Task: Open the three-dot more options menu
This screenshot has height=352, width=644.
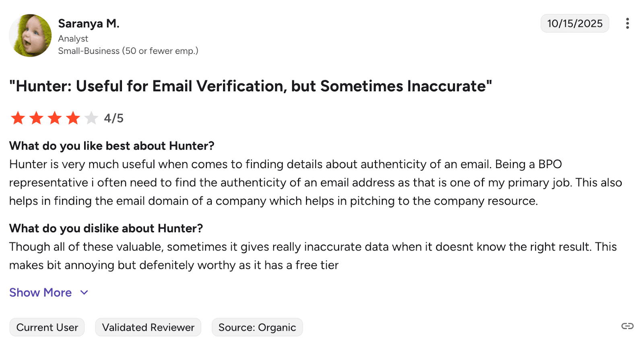Action: coord(627,23)
